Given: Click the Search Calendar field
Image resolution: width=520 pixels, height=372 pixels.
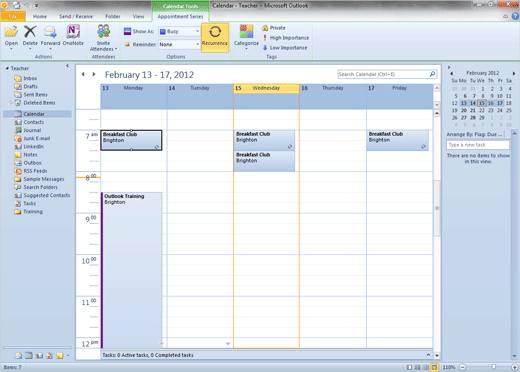Looking at the screenshot, I should [383, 74].
